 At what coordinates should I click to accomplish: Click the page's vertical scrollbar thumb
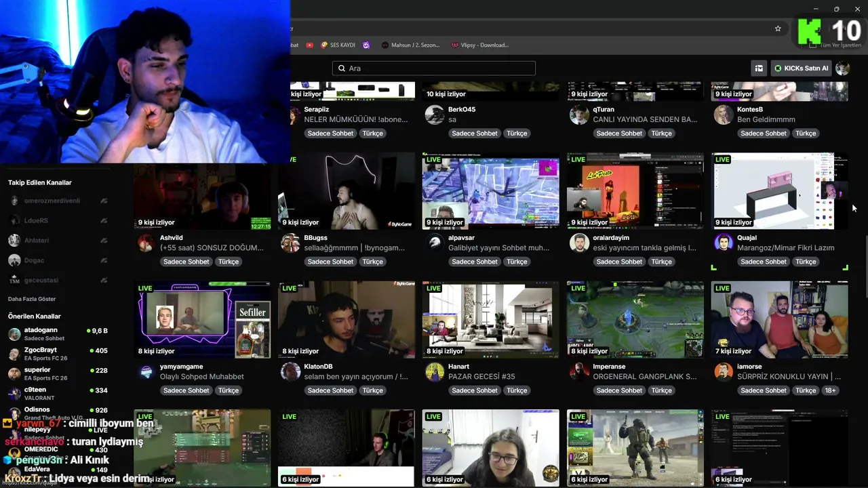(865, 266)
